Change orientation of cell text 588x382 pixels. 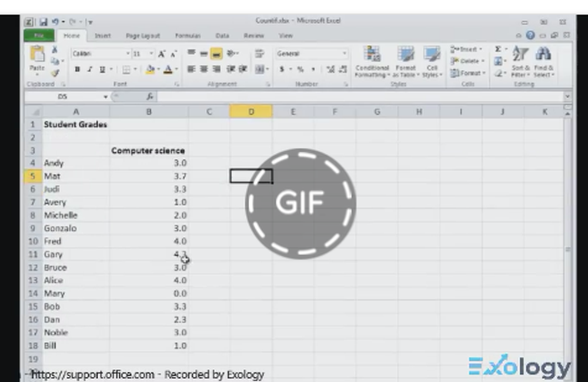point(232,53)
